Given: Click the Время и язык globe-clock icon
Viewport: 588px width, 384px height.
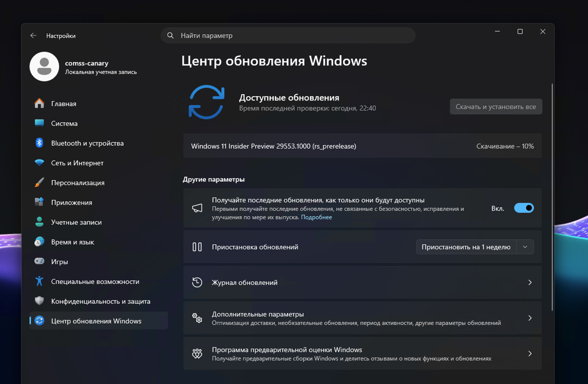Looking at the screenshot, I should [x=39, y=242].
